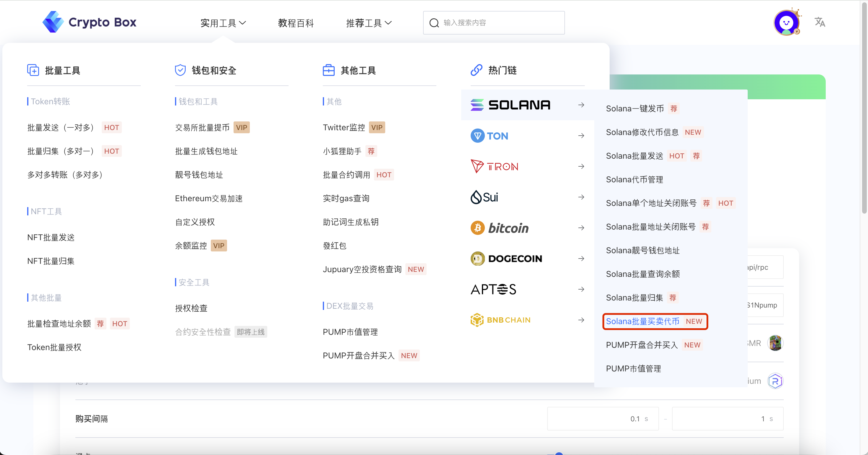Screen dimensions: 868x455
Task: Select the BNB Chain logo
Action: click(x=501, y=320)
